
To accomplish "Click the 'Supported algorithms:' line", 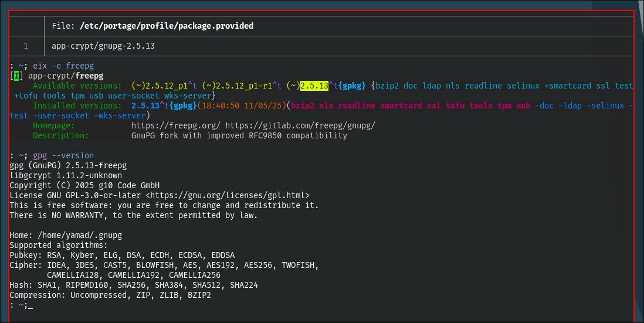I will click(58, 246).
